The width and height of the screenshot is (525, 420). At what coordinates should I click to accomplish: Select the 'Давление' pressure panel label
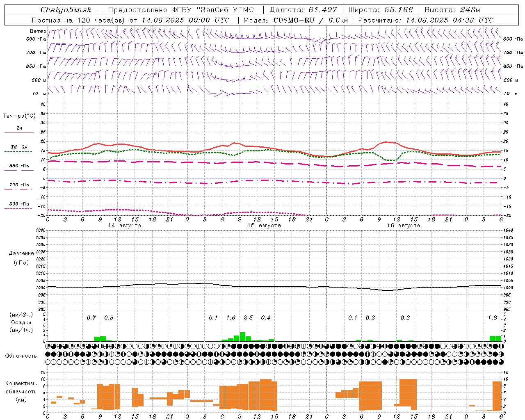point(21,253)
